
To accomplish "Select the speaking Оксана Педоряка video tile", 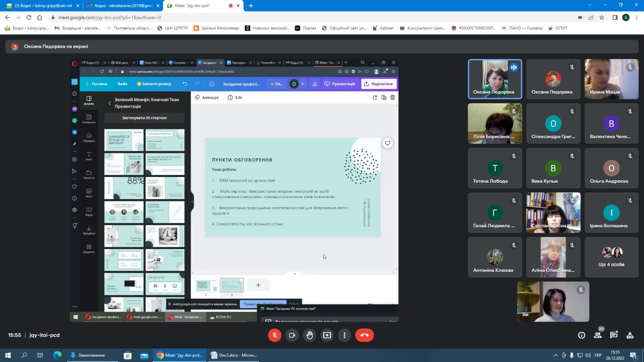I will tap(495, 79).
